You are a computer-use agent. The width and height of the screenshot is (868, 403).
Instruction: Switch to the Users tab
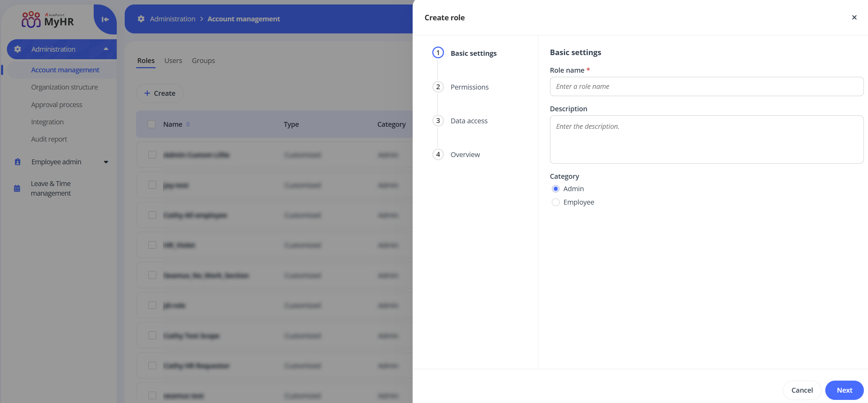tap(173, 61)
